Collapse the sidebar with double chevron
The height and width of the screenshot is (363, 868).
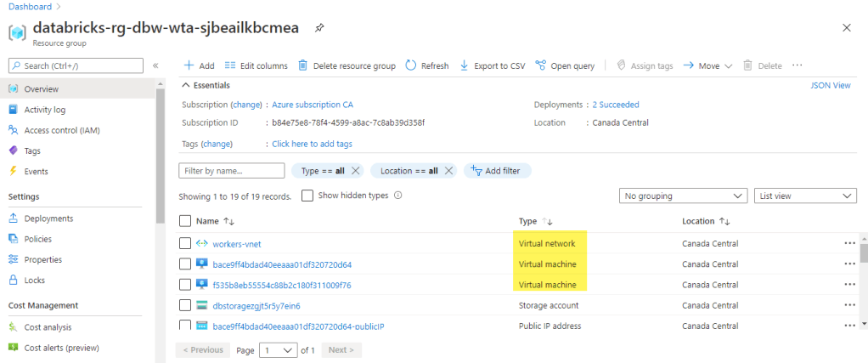(155, 65)
